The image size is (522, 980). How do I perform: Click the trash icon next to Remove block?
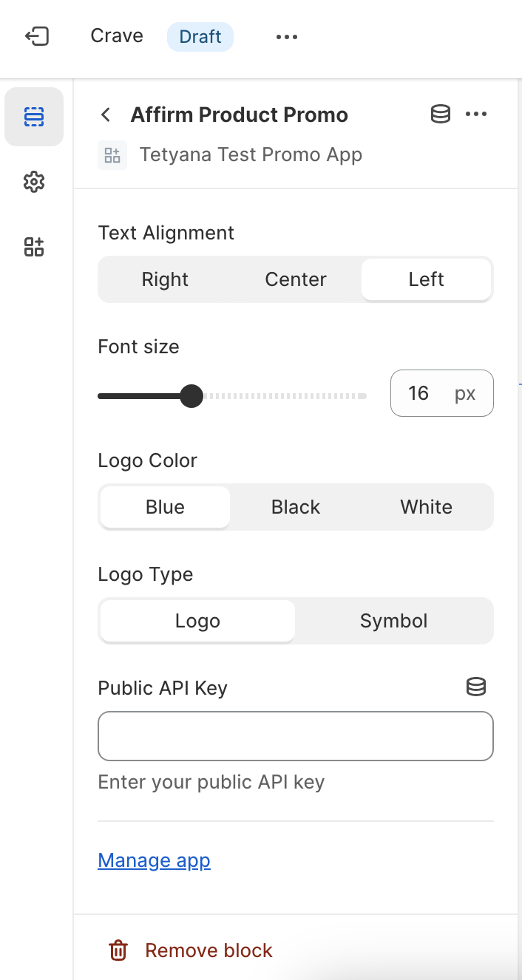pos(118,950)
